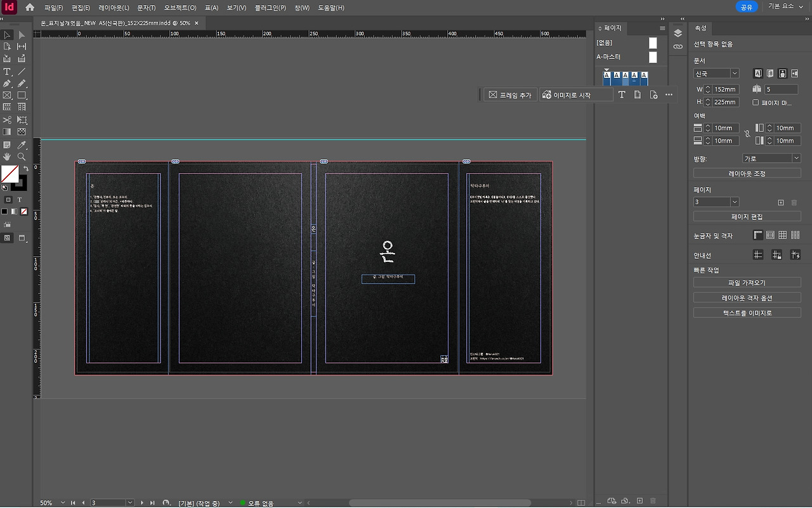Open the 방향 dropdown showing 가로
Image resolution: width=812 pixels, height=508 pixels.
pyautogui.click(x=772, y=159)
